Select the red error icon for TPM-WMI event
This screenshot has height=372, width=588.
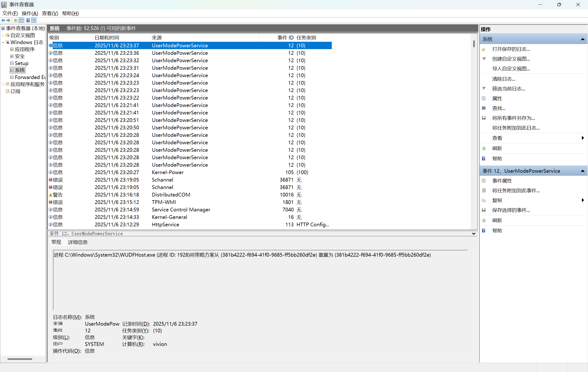tap(51, 202)
